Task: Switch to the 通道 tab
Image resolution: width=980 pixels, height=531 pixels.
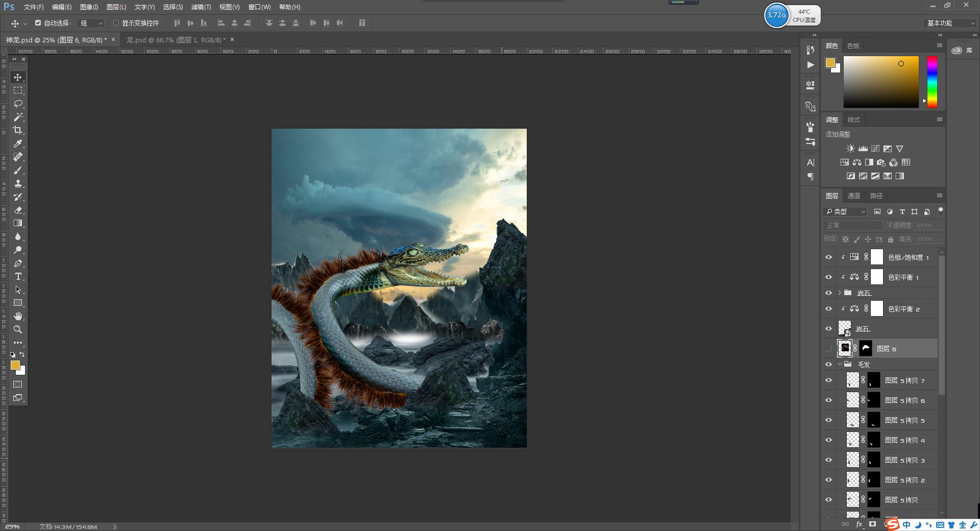Action: (x=853, y=196)
